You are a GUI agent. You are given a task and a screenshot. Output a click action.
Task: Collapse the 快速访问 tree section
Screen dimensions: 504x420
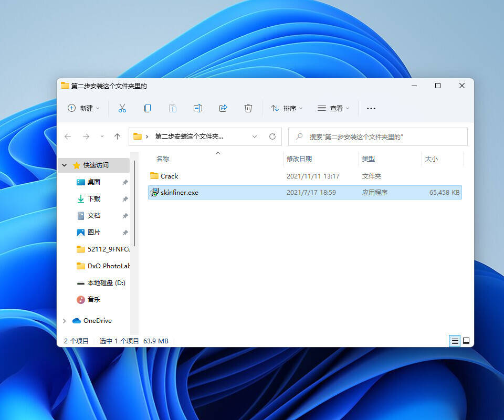click(x=65, y=165)
